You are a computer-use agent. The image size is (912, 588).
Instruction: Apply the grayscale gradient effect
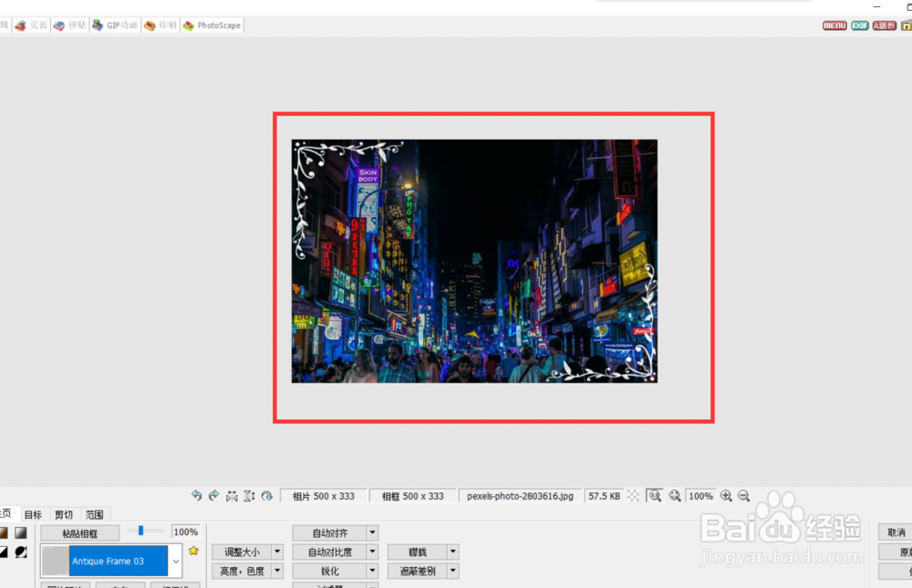point(21,532)
